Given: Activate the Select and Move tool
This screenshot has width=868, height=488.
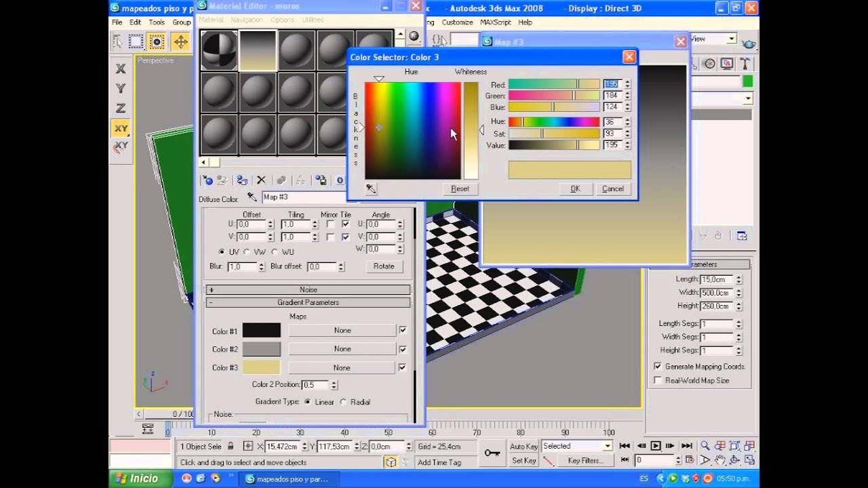Looking at the screenshot, I should pos(180,42).
